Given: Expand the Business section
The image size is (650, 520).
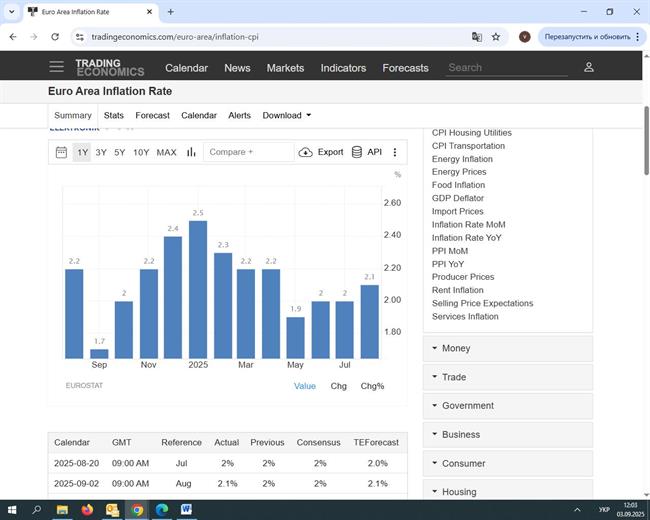Looking at the screenshot, I should tap(508, 435).
